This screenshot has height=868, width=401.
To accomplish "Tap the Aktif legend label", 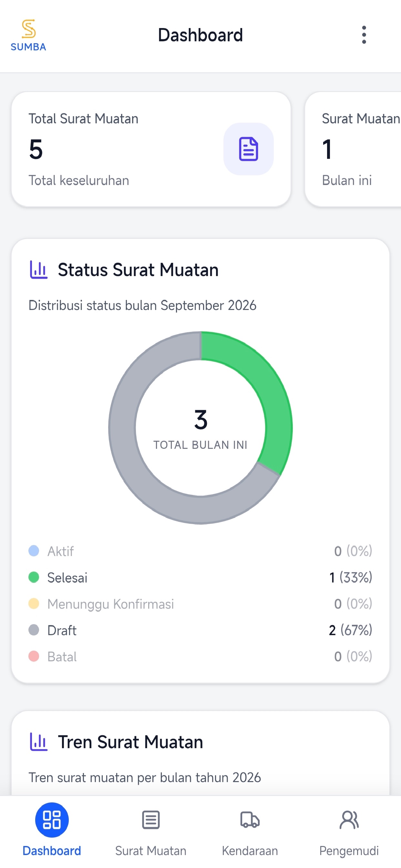I will click(x=60, y=551).
